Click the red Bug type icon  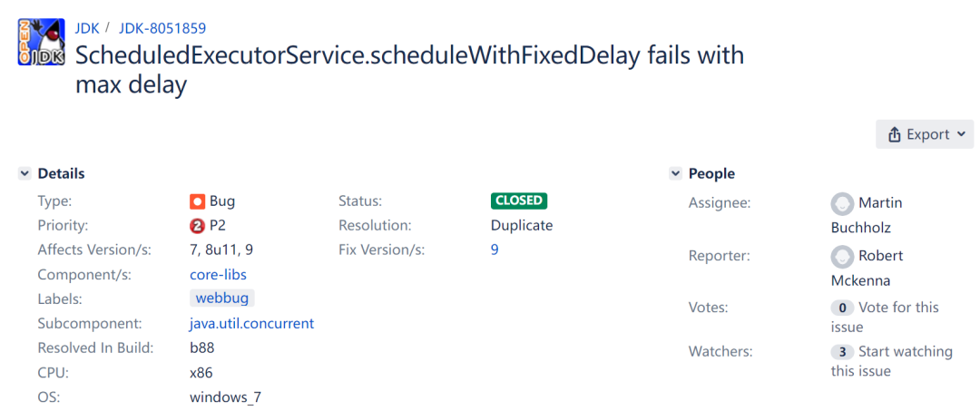pyautogui.click(x=197, y=201)
